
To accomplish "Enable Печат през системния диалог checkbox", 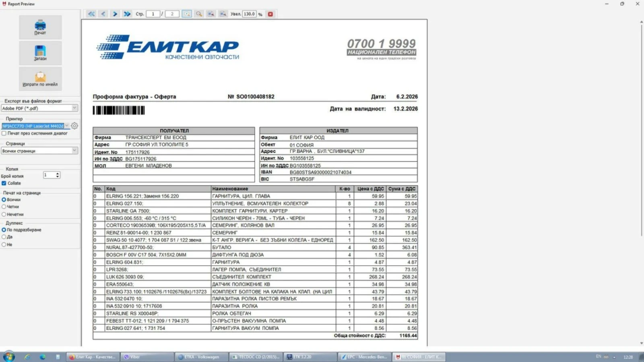I will point(4,134).
